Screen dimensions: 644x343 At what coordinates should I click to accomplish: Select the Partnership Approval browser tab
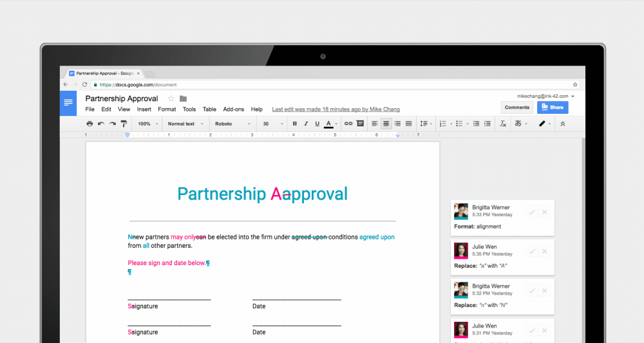click(105, 73)
